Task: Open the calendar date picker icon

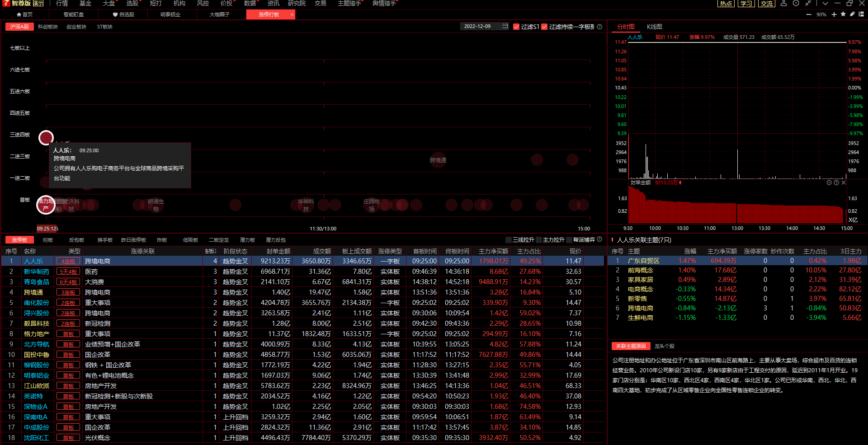Action: [505, 26]
